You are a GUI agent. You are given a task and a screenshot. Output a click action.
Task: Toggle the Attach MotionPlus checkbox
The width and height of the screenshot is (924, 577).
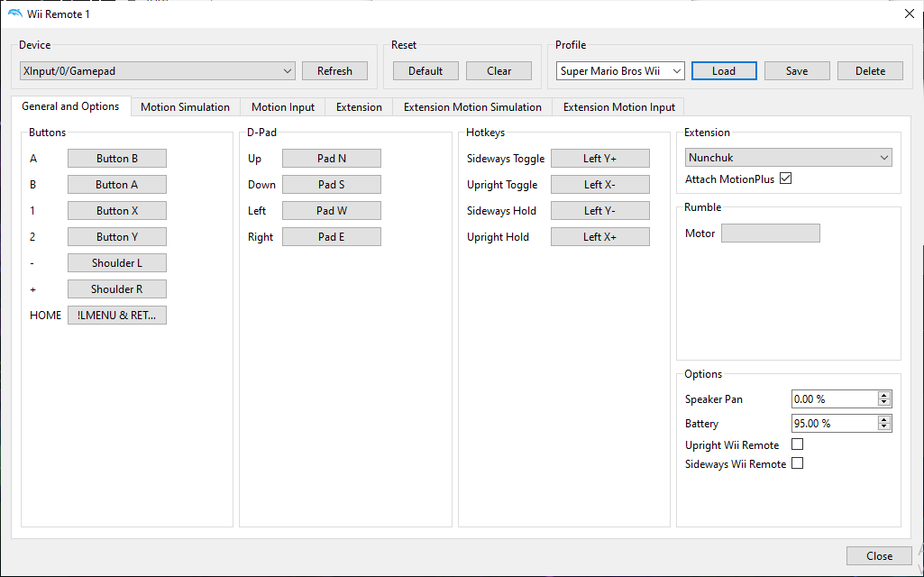[785, 178]
